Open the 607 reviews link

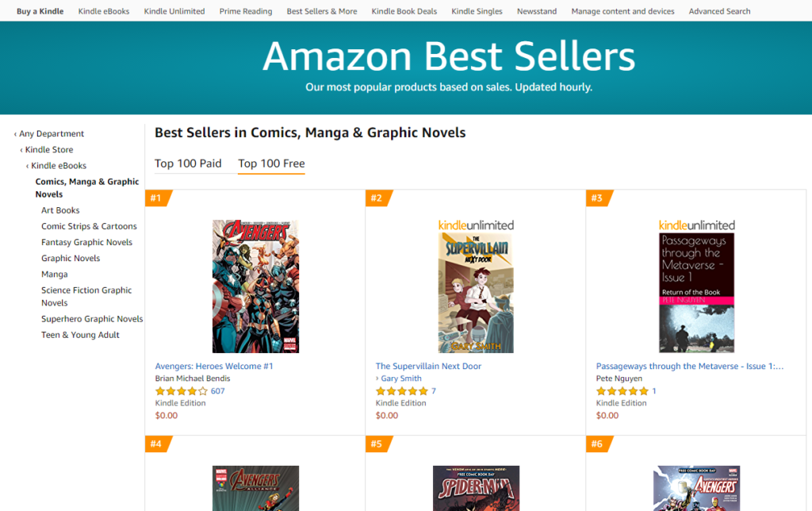tap(218, 391)
